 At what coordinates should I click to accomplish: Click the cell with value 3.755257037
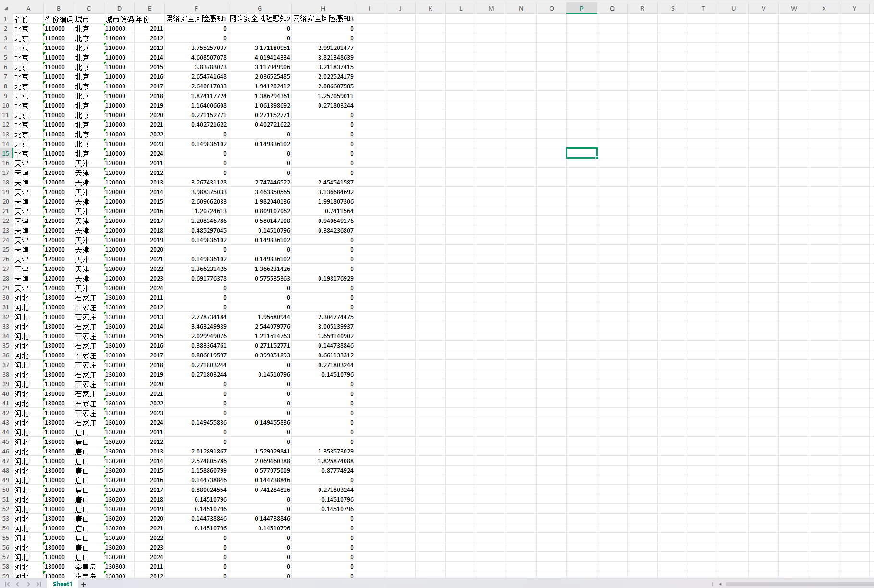(196, 48)
